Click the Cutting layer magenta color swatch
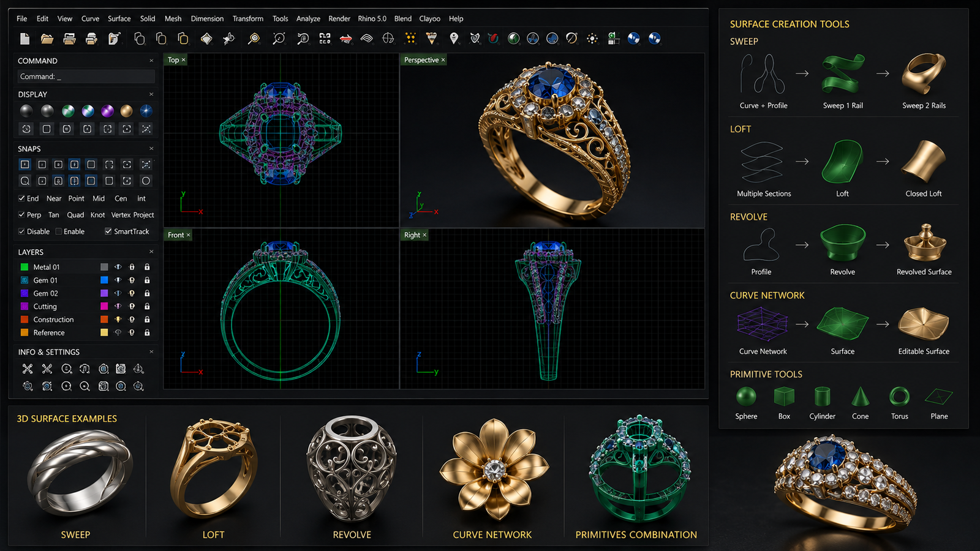 [104, 306]
